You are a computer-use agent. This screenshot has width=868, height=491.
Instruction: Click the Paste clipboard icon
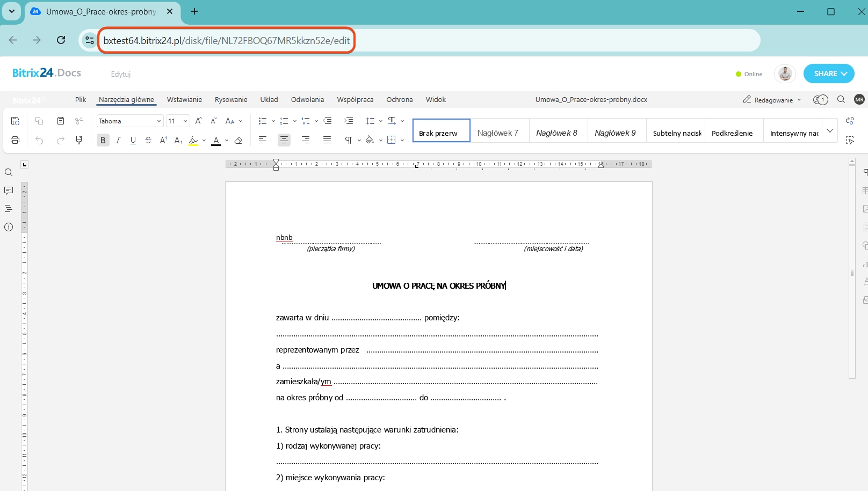pyautogui.click(x=61, y=121)
